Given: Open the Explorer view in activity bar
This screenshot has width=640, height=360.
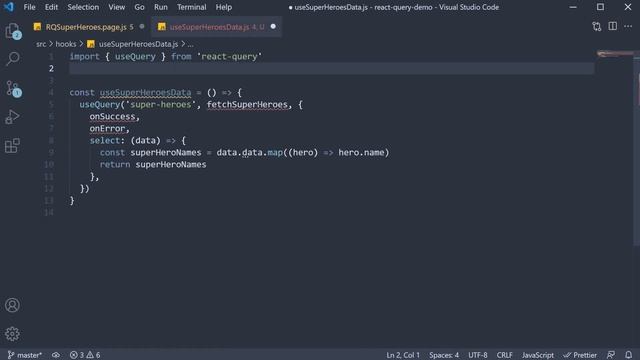Looking at the screenshot, I should point(13,31).
